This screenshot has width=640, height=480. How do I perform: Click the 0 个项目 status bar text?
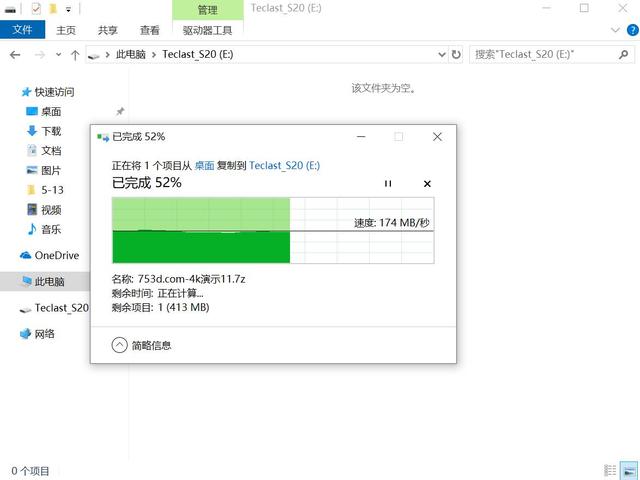pyautogui.click(x=30, y=471)
